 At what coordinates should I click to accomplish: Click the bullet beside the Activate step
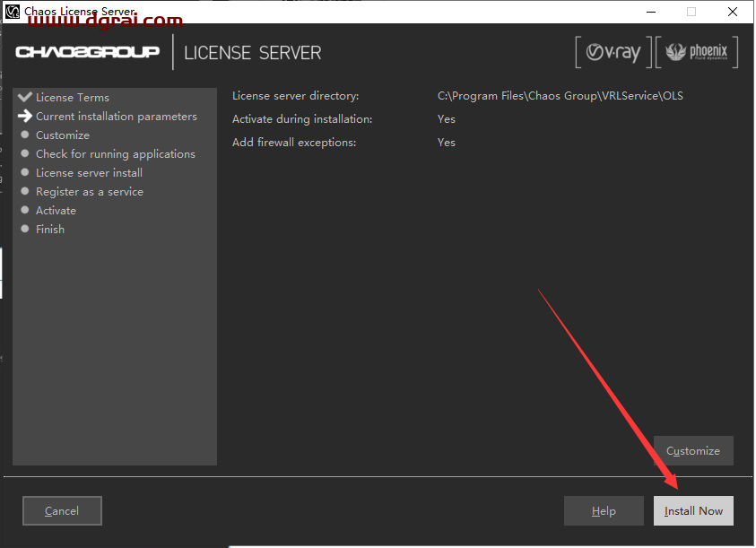(x=25, y=211)
